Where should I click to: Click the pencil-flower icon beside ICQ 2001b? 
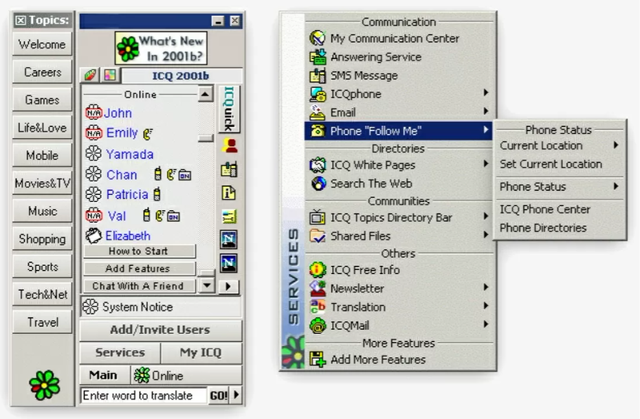pos(90,75)
